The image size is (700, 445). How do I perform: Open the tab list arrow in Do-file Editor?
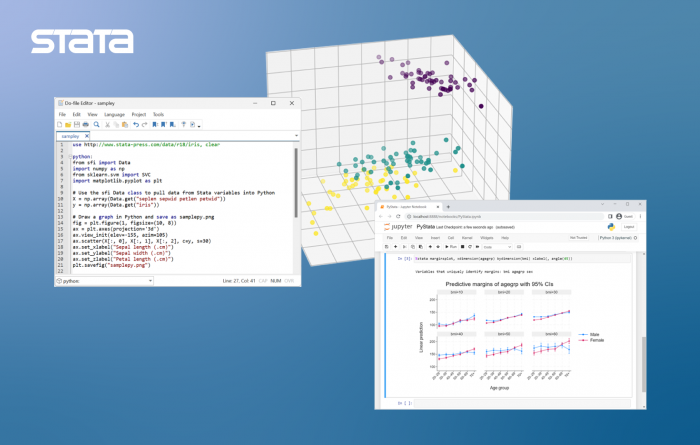tap(296, 136)
